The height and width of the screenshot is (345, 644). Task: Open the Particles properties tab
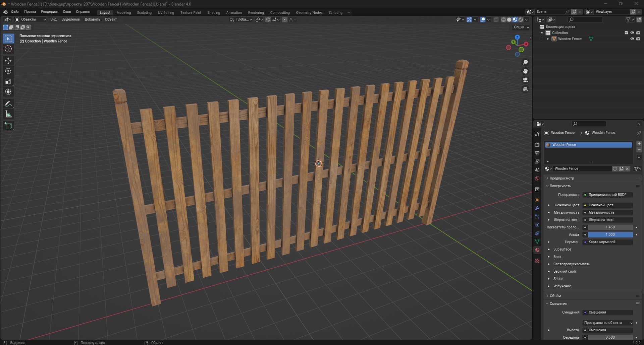tap(537, 216)
